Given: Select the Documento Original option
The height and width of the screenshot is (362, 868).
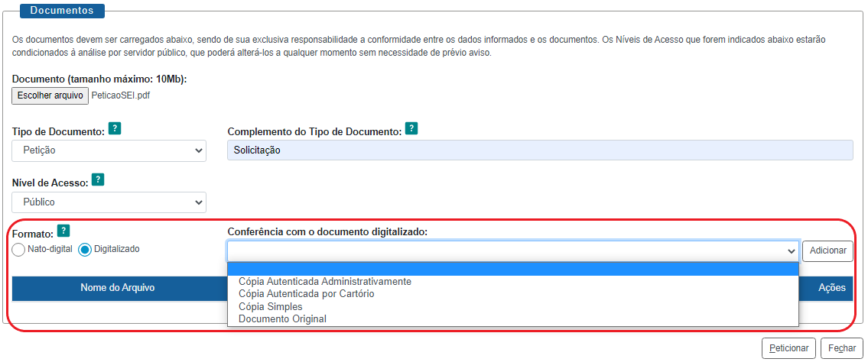Looking at the screenshot, I should [282, 318].
